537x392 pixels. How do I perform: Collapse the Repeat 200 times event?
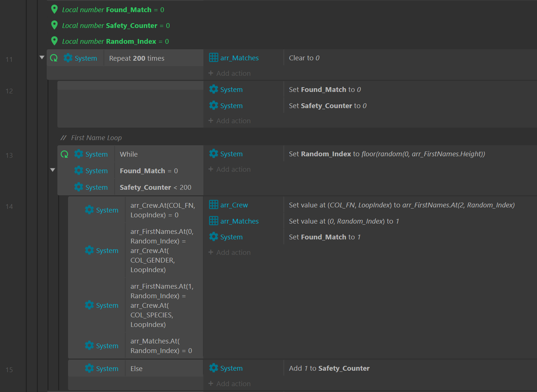(x=42, y=57)
